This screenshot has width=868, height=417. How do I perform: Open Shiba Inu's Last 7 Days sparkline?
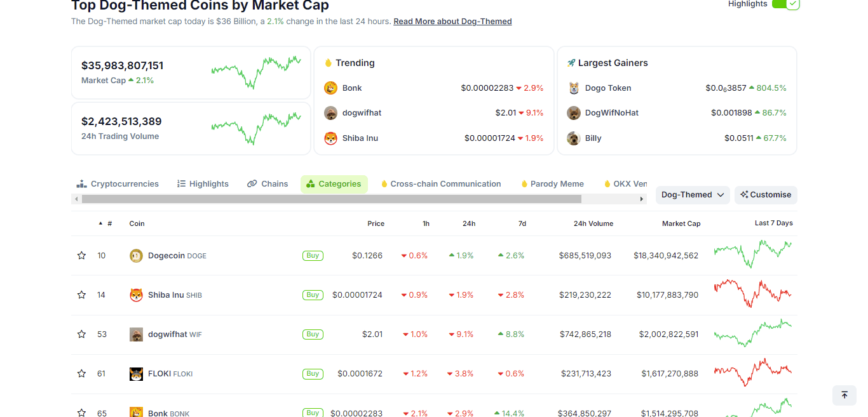tap(753, 293)
